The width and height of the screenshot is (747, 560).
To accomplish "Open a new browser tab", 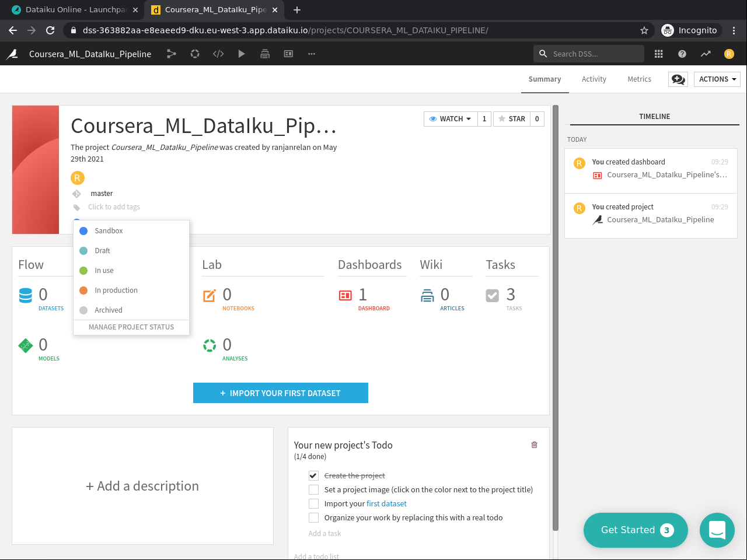I will pos(297,10).
